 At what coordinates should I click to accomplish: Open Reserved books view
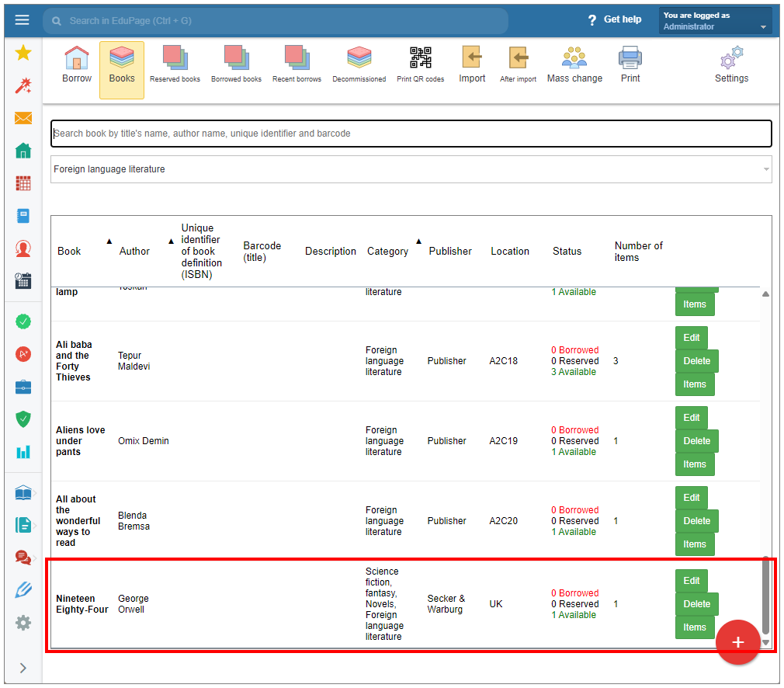point(175,65)
